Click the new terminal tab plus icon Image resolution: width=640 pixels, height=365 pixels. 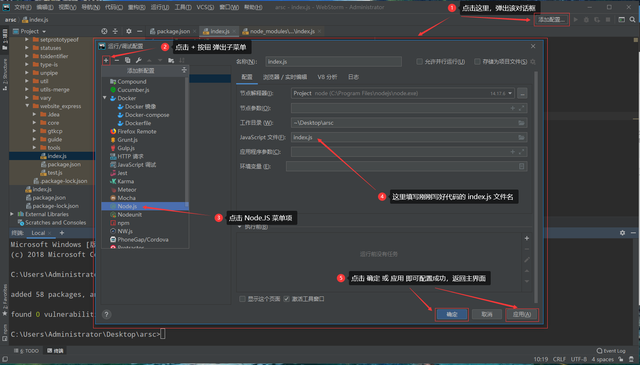coord(62,233)
